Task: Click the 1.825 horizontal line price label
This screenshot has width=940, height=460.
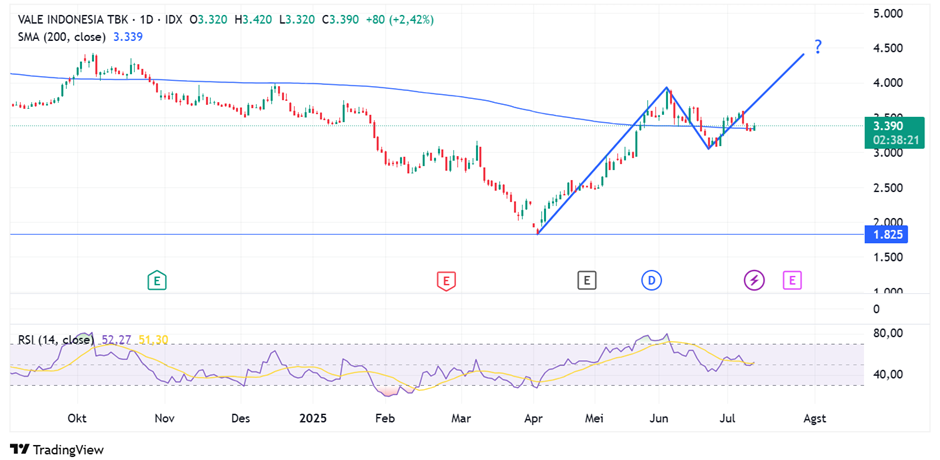Action: 889,235
